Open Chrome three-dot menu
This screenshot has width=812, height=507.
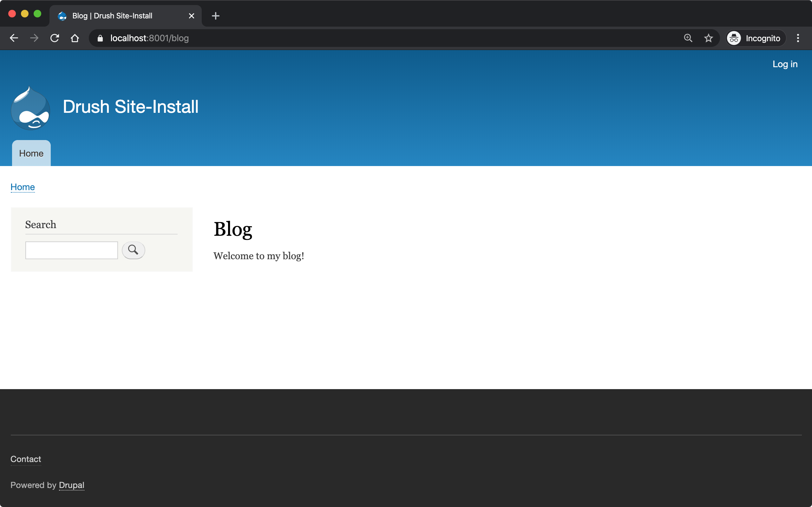click(x=798, y=38)
